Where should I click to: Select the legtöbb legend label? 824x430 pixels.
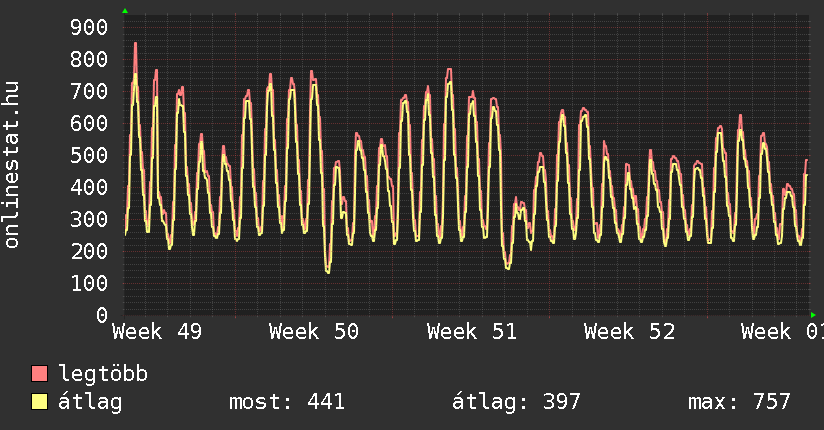point(103,374)
